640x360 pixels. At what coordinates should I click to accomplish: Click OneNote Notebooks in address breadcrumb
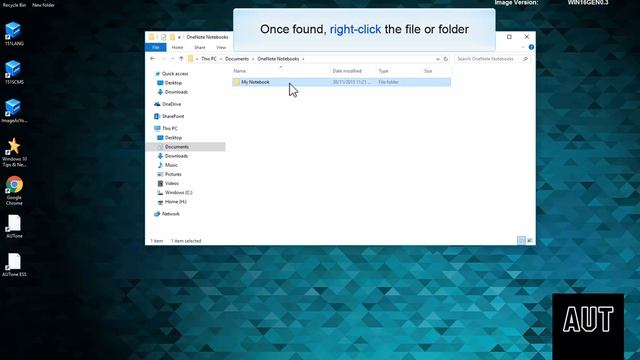[278, 59]
